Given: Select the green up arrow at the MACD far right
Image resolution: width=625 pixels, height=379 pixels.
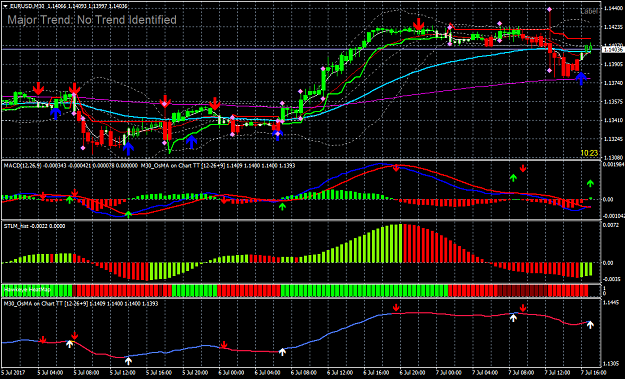Looking at the screenshot, I should tap(590, 183).
